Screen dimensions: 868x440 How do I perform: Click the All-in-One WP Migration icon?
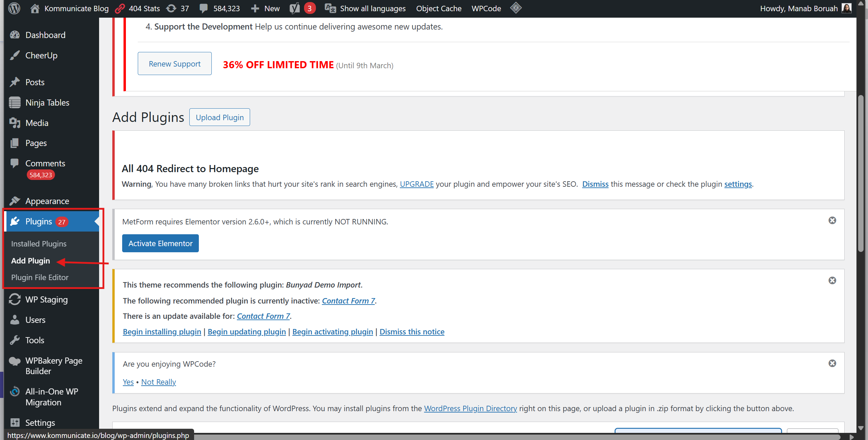click(x=15, y=391)
